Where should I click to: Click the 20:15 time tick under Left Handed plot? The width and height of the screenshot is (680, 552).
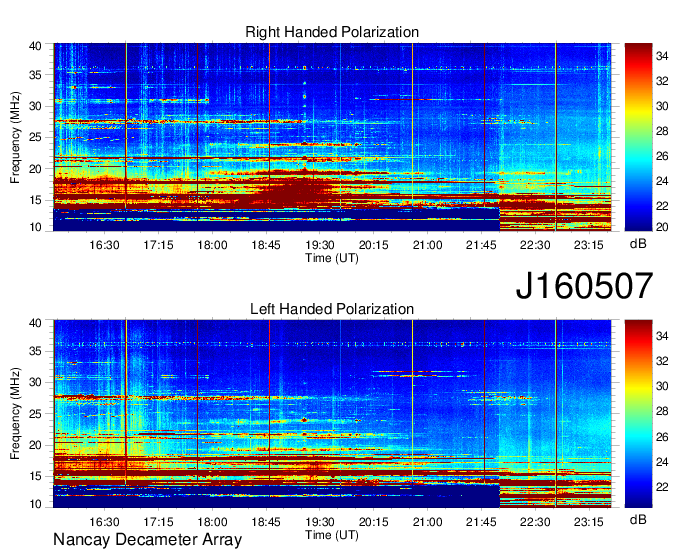[373, 522]
